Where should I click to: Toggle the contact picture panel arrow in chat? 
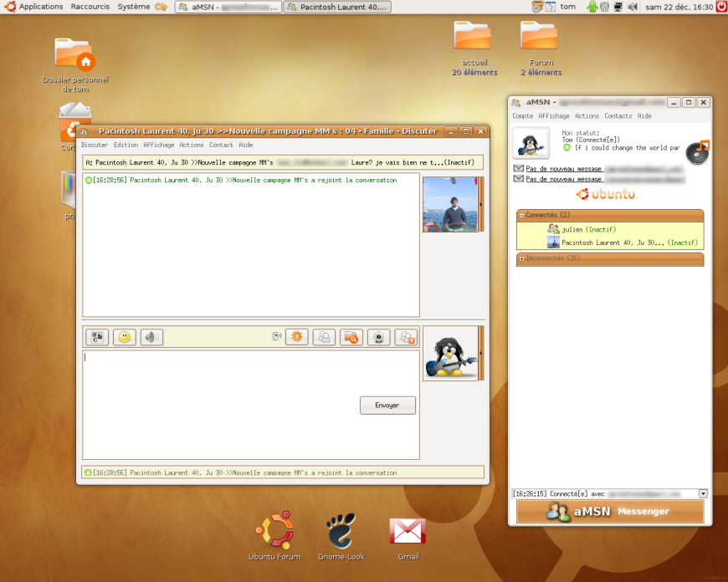coord(481,204)
